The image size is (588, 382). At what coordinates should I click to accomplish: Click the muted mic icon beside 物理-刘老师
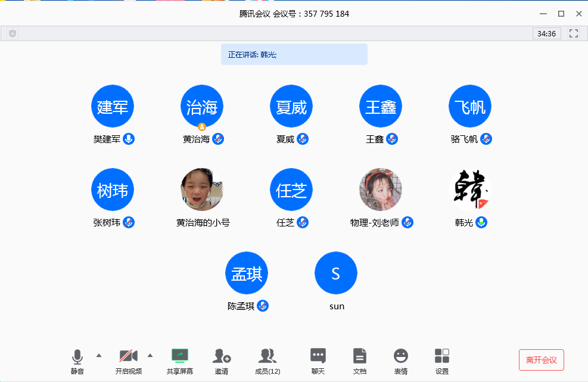tap(407, 222)
